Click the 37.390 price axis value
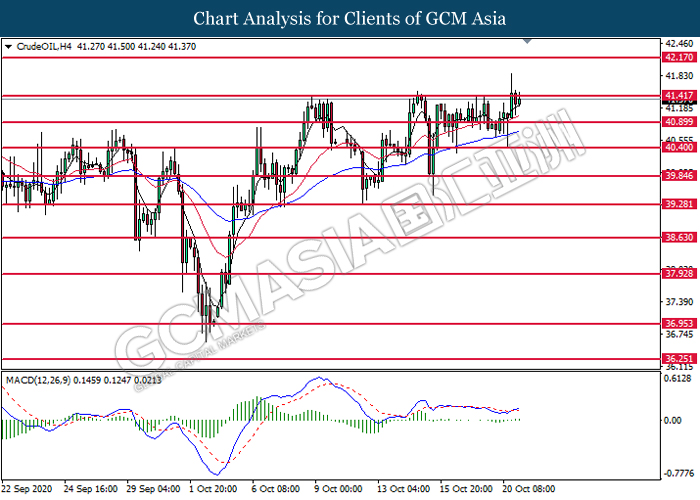This screenshot has width=700, height=500. pyautogui.click(x=679, y=302)
